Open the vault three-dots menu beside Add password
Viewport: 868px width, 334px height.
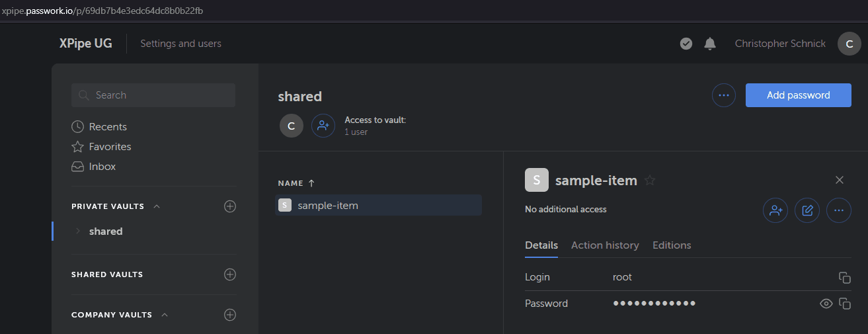724,95
